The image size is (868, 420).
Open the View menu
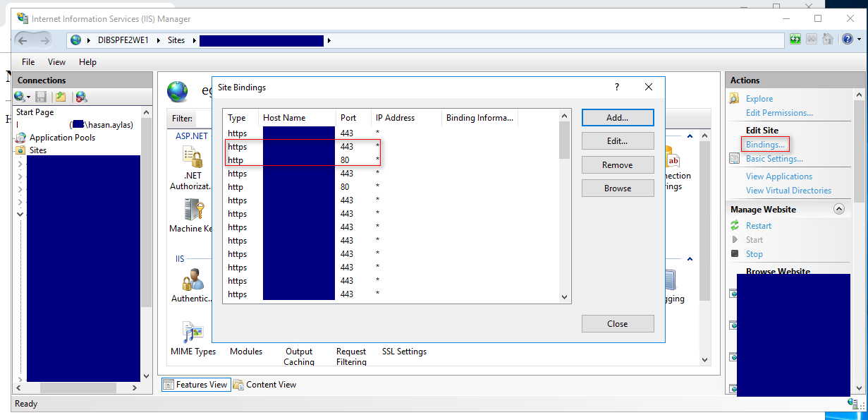[56, 62]
